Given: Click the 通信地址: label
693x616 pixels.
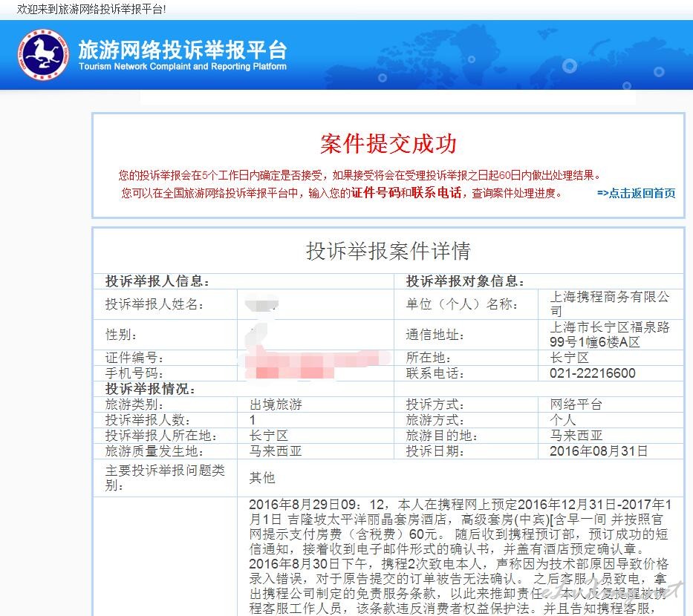Looking at the screenshot, I should click(435, 335).
